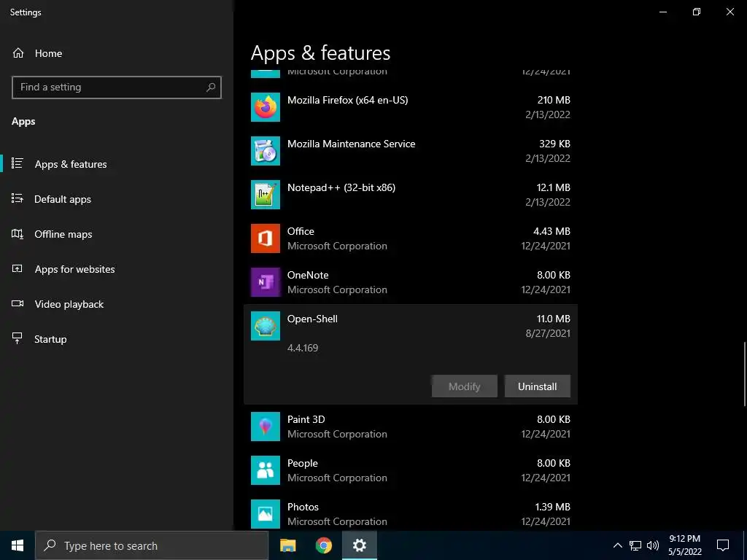
Task: Click the 8/27/2021 install date
Action: pos(548,333)
